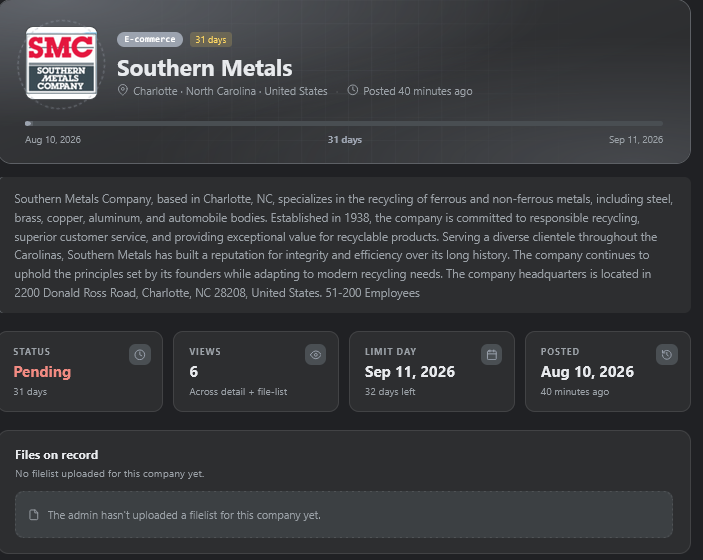Click the history icon in the Posted card

tap(667, 355)
